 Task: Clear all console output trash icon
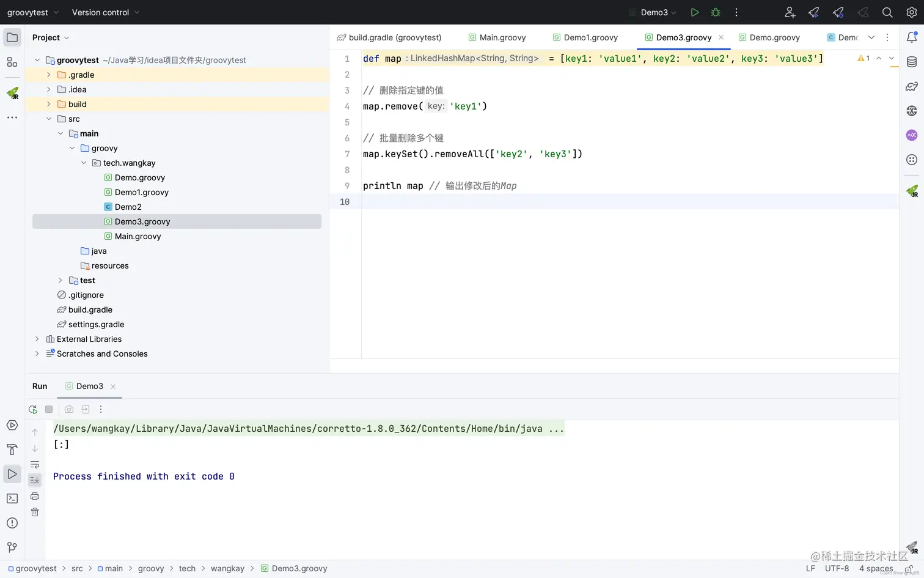coord(35,512)
